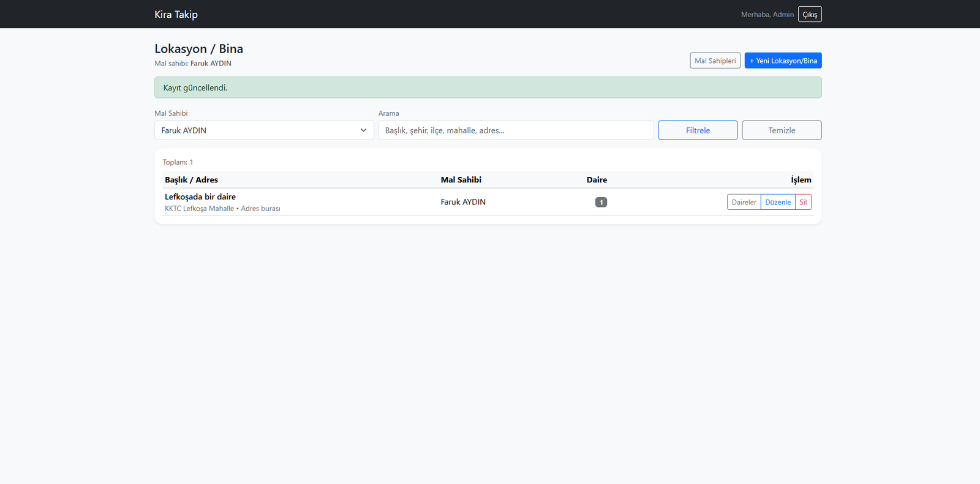Add a new Lokasyon/Bina

783,61
